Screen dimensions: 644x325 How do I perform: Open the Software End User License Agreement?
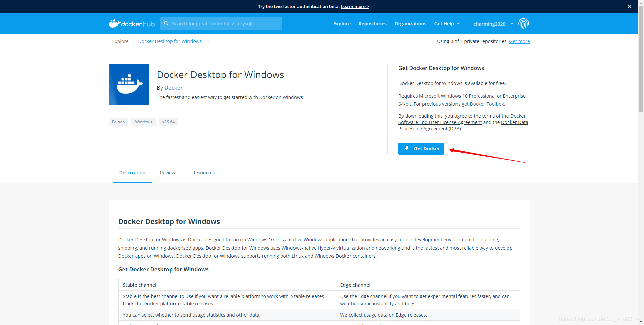[x=440, y=122]
